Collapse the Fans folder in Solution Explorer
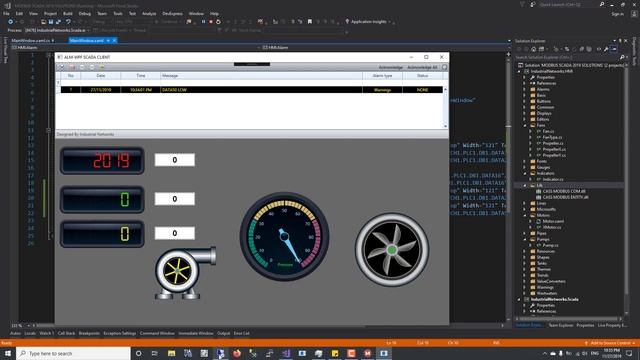 525,125
